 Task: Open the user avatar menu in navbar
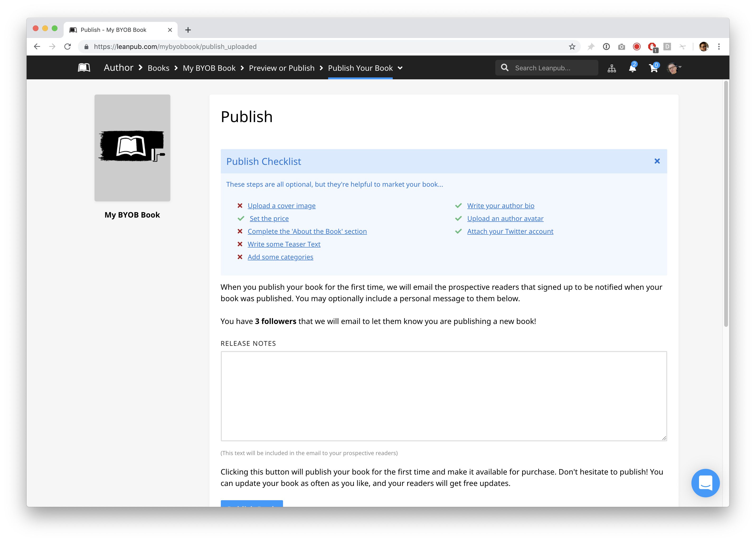(674, 68)
